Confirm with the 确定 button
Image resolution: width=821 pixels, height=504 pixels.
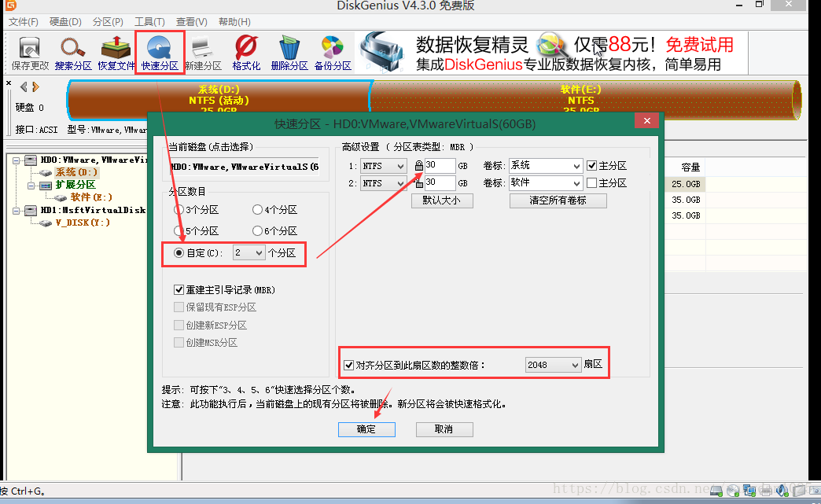pos(366,429)
